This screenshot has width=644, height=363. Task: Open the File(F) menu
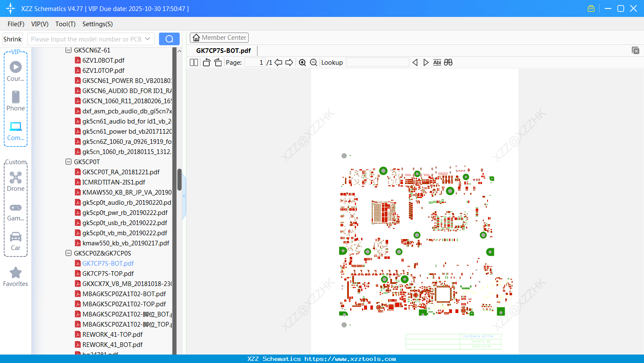click(16, 24)
